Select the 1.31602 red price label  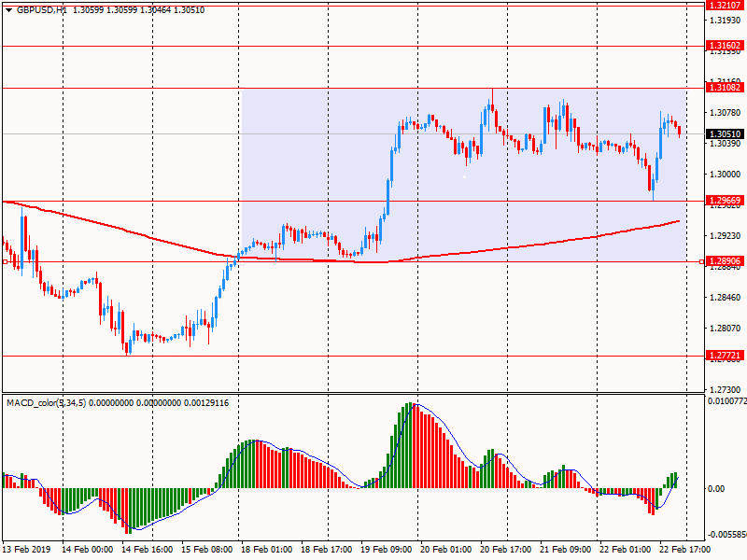[x=725, y=46]
